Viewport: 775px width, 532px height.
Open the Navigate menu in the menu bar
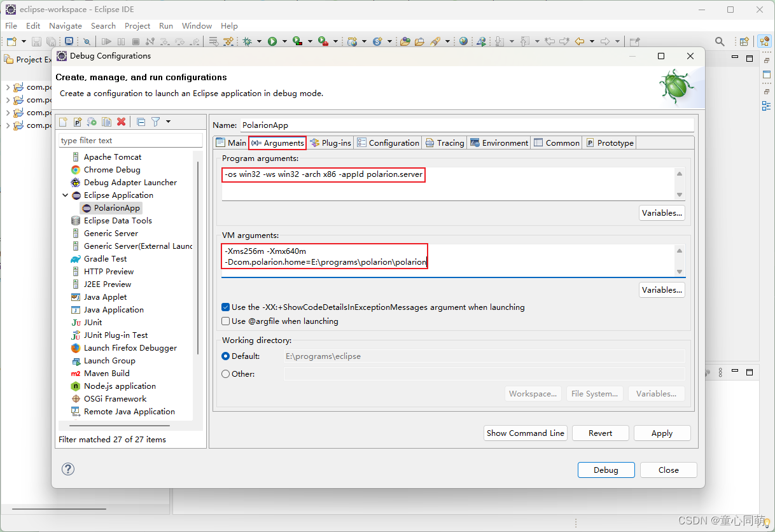point(66,26)
